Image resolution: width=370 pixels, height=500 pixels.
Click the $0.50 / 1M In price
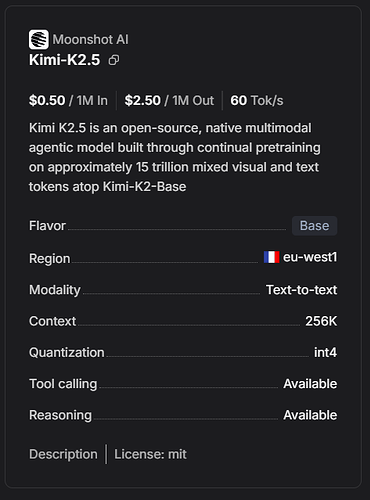[68, 100]
